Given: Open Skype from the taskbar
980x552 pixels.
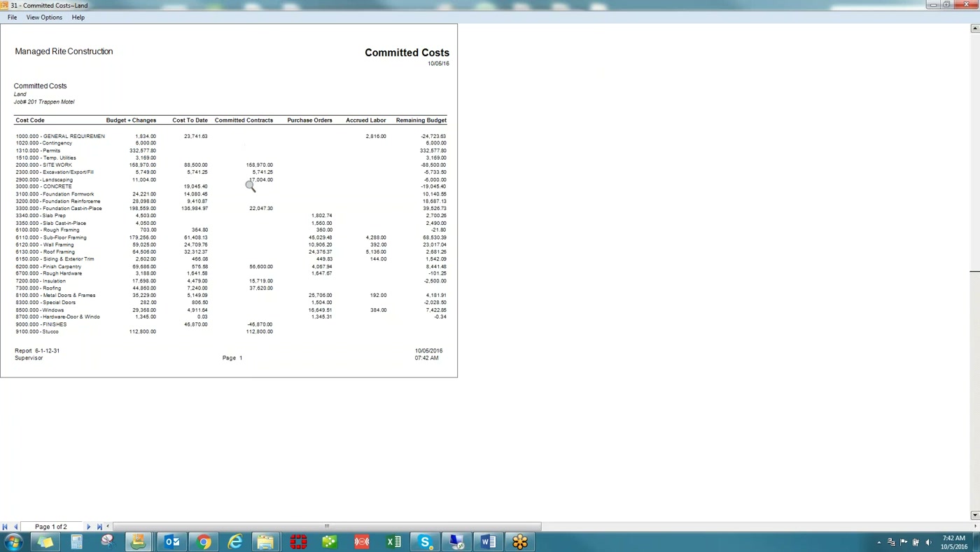Looking at the screenshot, I should 425,541.
